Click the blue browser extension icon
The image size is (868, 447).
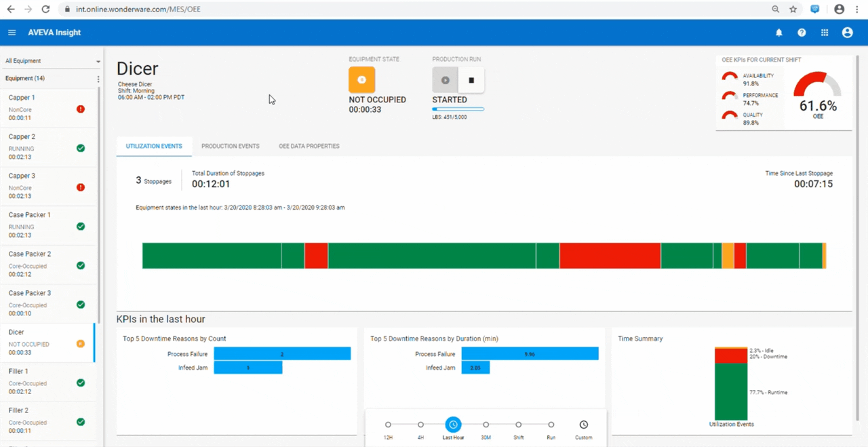(815, 9)
